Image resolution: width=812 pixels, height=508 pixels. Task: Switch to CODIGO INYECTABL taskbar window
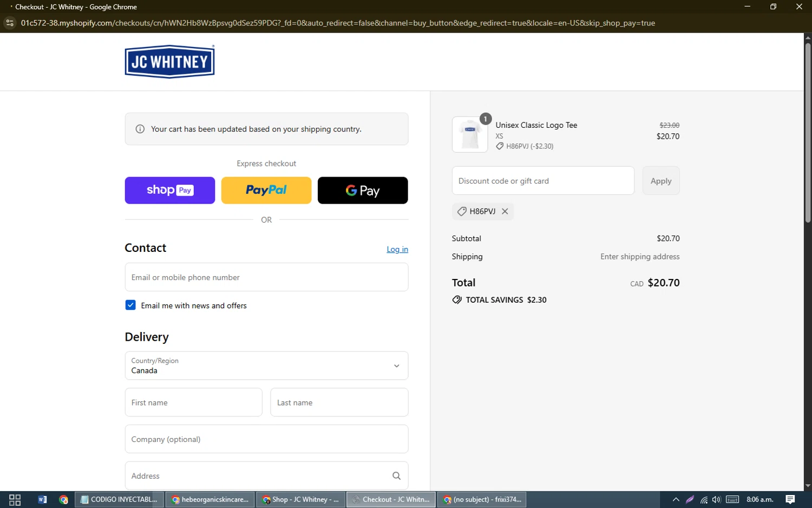[119, 499]
